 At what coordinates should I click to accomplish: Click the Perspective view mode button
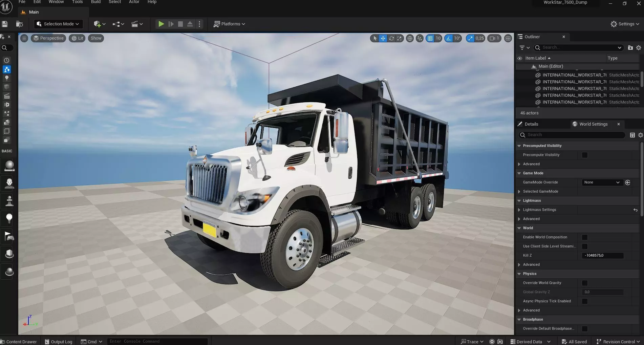tap(48, 38)
